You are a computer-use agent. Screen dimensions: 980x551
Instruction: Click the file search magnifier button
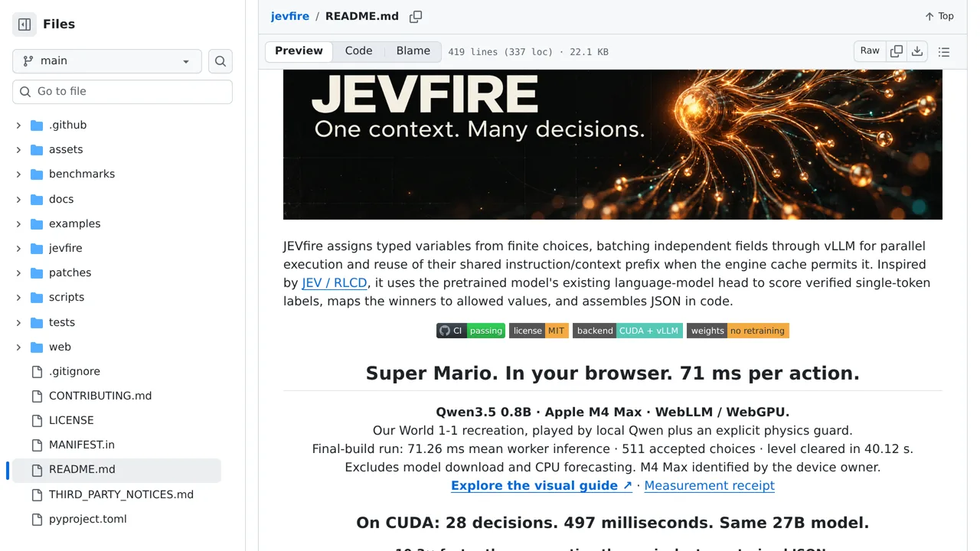tap(220, 61)
